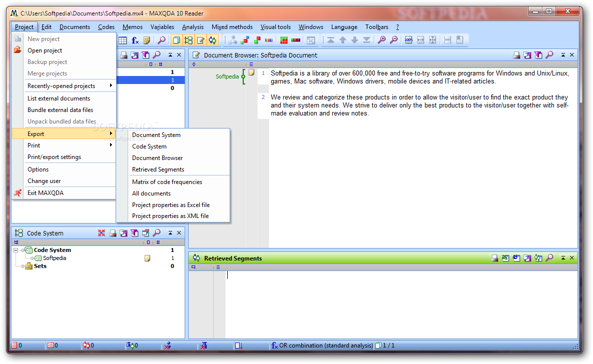This screenshot has height=364, width=593.
Task: Collapse the Code System tree node
Action: [x=16, y=250]
